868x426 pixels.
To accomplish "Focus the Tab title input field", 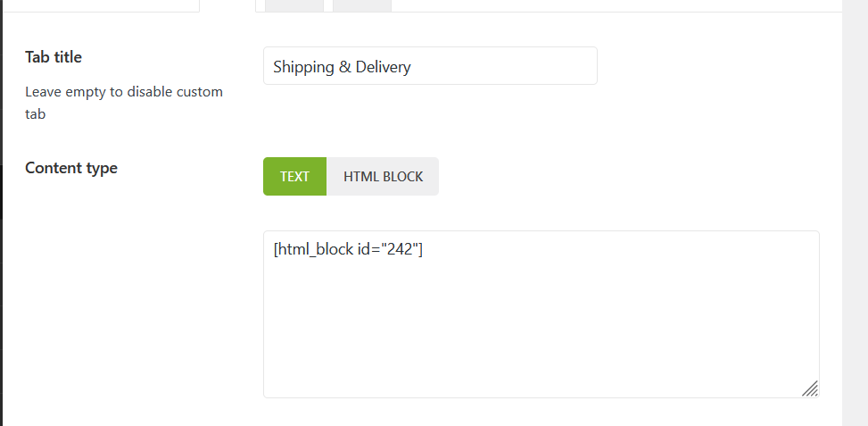I will point(430,66).
